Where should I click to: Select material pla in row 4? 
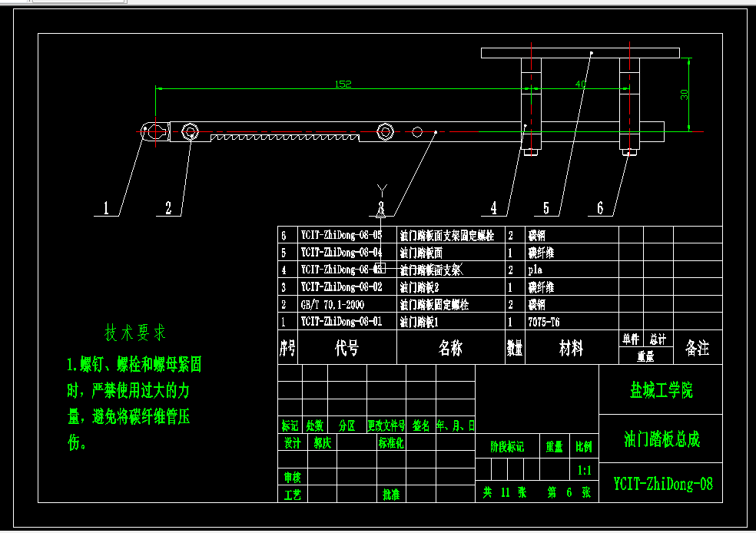pos(535,270)
